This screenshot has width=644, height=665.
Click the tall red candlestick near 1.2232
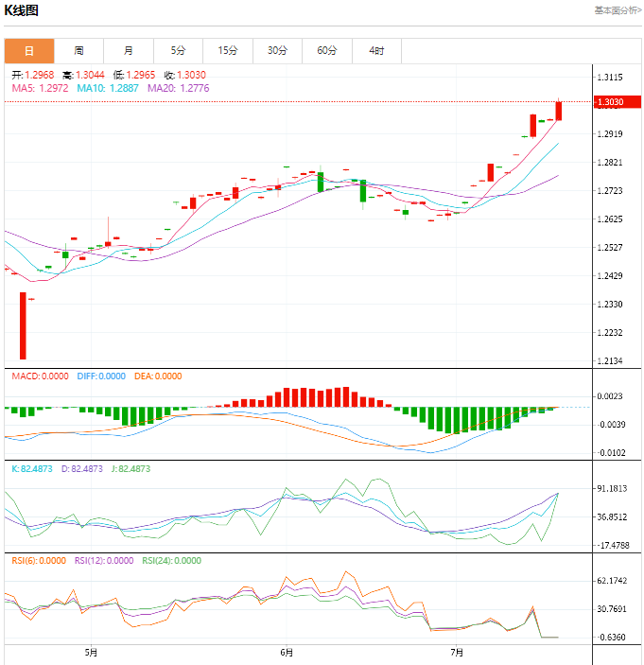(23, 325)
